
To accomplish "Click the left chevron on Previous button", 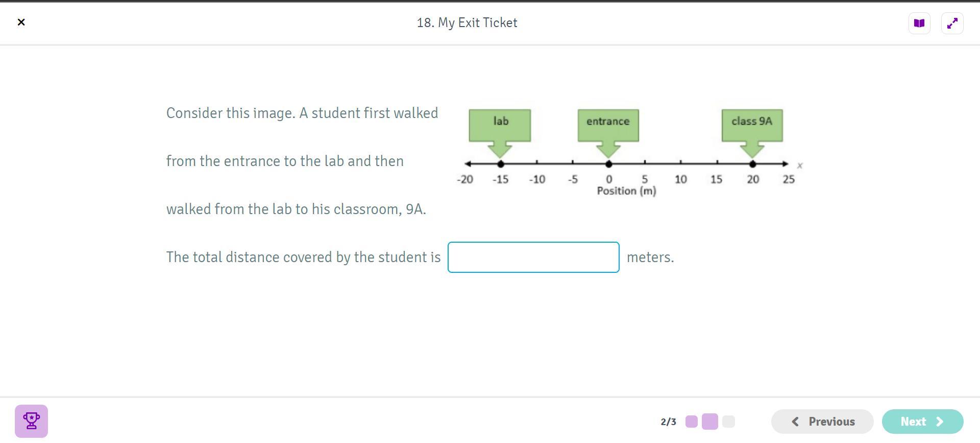I will [795, 422].
